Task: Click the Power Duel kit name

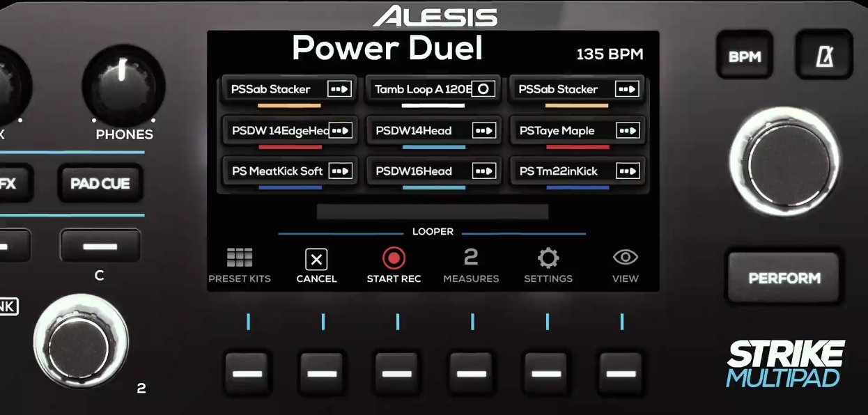Action: (x=387, y=49)
